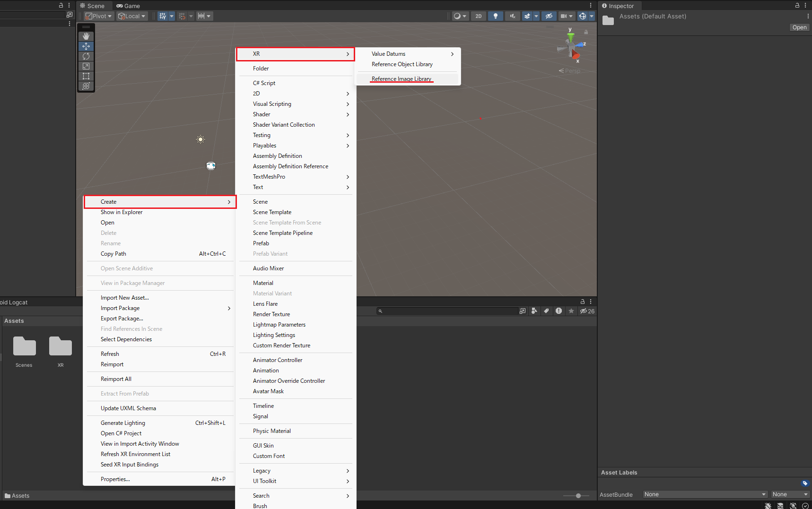Expand Value Datums submenu
812x509 pixels.
(408, 54)
